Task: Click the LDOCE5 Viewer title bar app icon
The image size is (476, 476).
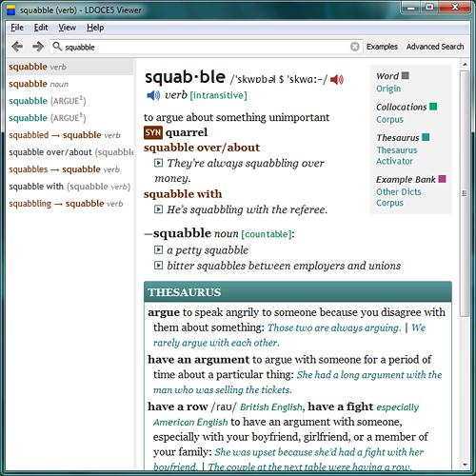Action: 11,10
